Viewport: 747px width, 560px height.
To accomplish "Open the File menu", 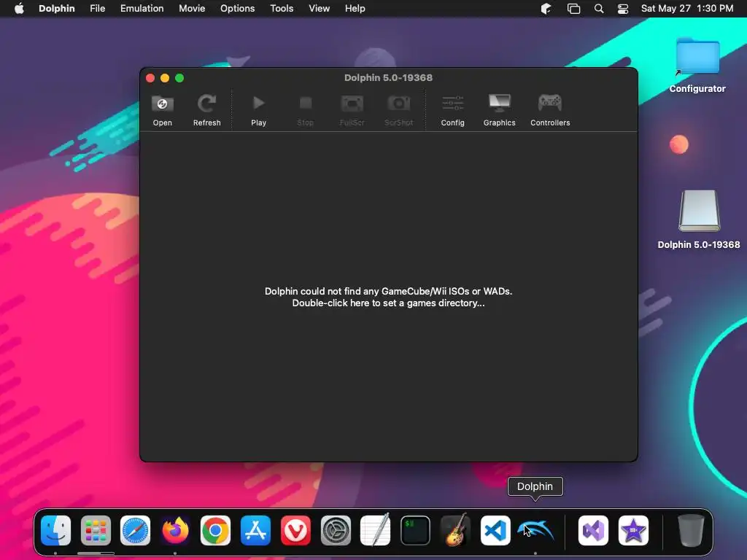I will [97, 9].
